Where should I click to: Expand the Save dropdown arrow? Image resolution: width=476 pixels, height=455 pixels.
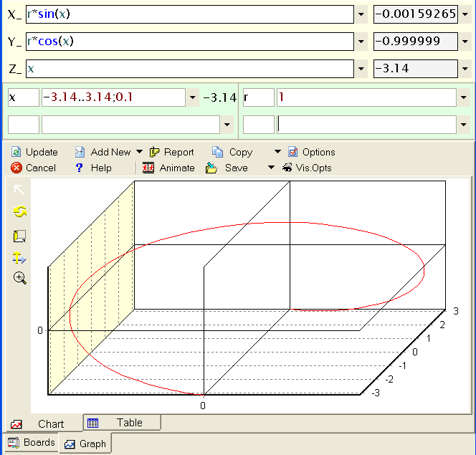pos(271,168)
